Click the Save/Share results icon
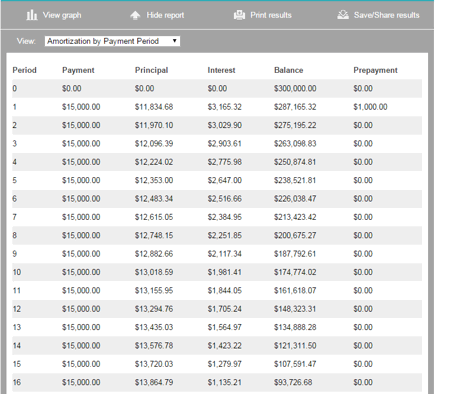Screen dimensions: 450x394 pyautogui.click(x=343, y=15)
